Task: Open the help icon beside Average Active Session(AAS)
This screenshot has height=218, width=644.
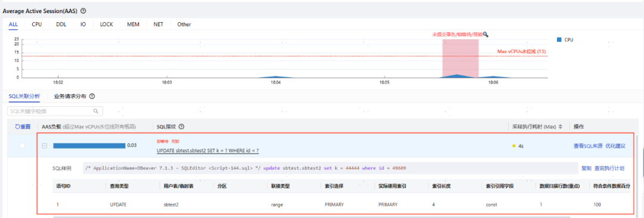Action: pyautogui.click(x=83, y=11)
